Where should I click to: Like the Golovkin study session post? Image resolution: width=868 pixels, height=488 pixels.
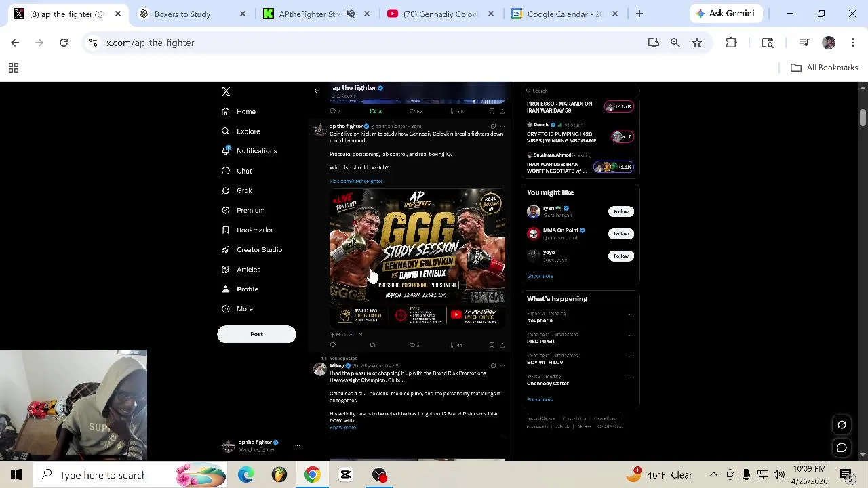coord(414,345)
